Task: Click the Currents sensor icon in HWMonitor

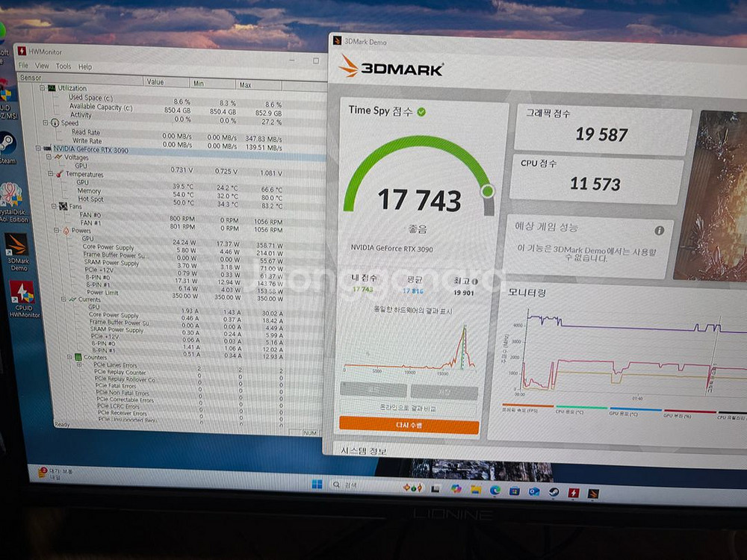Action: point(72,299)
